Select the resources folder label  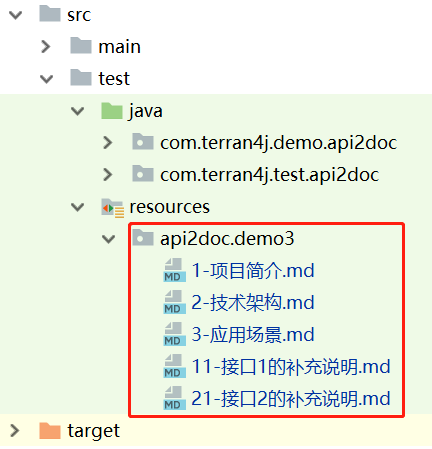(x=170, y=207)
